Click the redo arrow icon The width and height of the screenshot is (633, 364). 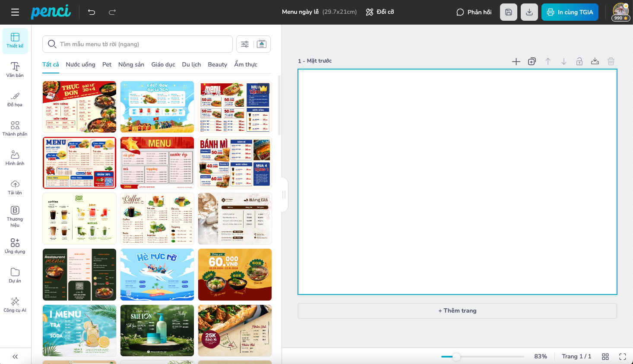pyautogui.click(x=112, y=12)
